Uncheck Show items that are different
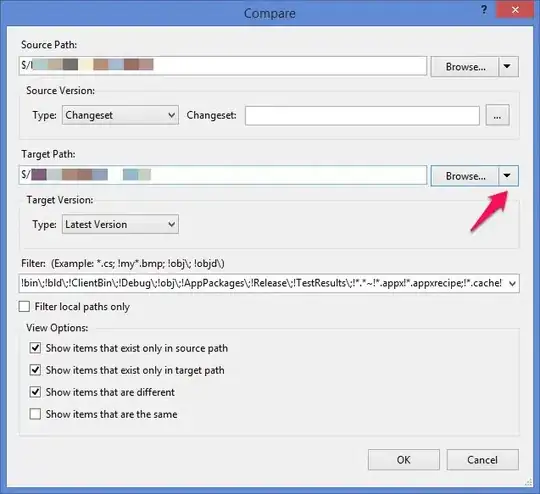This screenshot has width=540, height=494. point(35,392)
